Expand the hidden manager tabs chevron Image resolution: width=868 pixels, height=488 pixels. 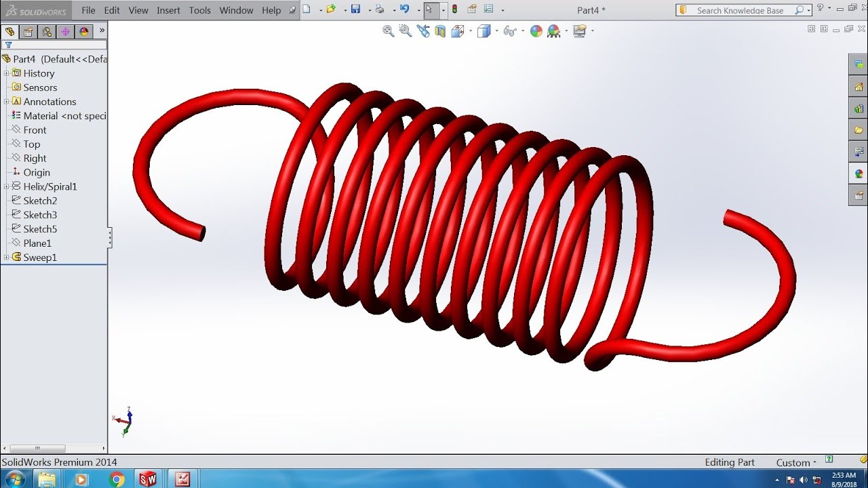tap(102, 30)
